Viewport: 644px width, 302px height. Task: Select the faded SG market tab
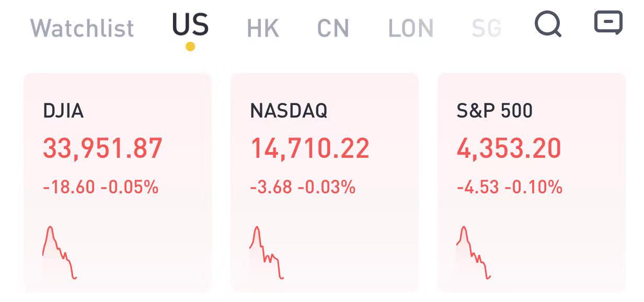pyautogui.click(x=487, y=28)
